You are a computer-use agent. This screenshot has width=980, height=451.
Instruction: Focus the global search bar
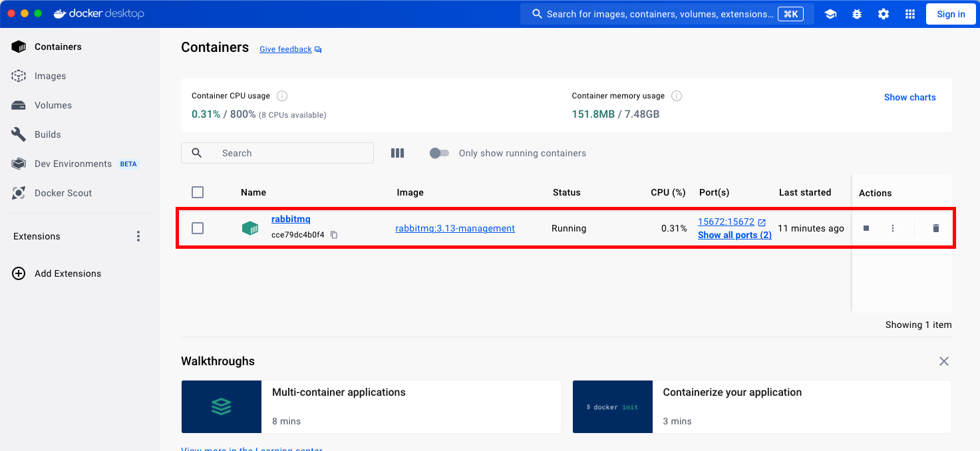pos(667,14)
